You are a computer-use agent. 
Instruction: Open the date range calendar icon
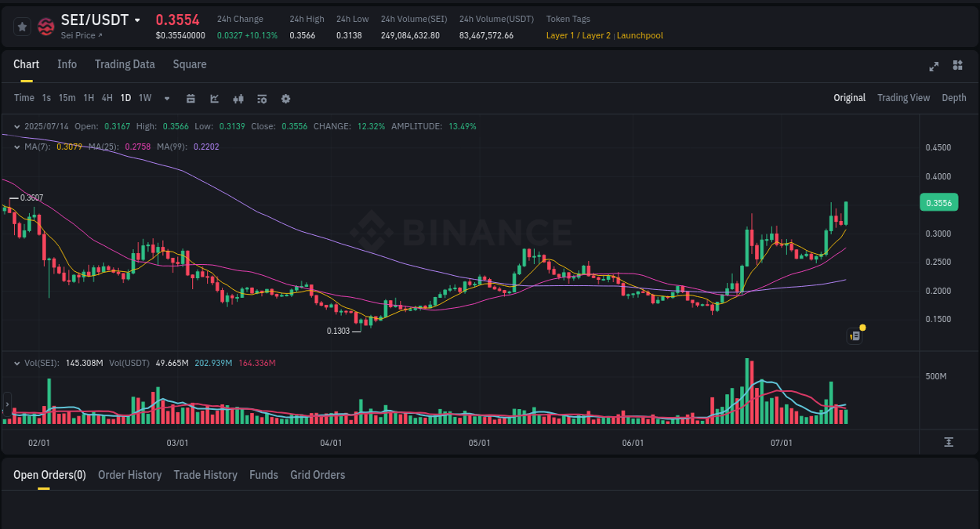[191, 98]
